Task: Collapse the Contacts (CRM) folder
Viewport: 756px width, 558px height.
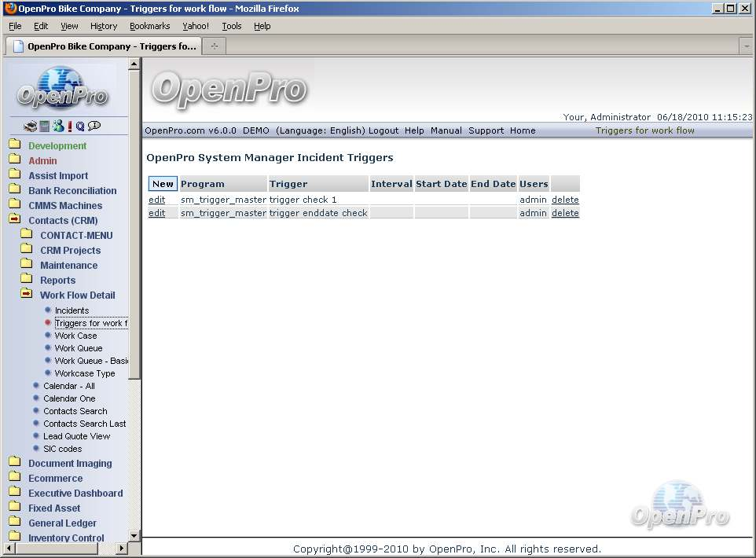Action: 15,220
